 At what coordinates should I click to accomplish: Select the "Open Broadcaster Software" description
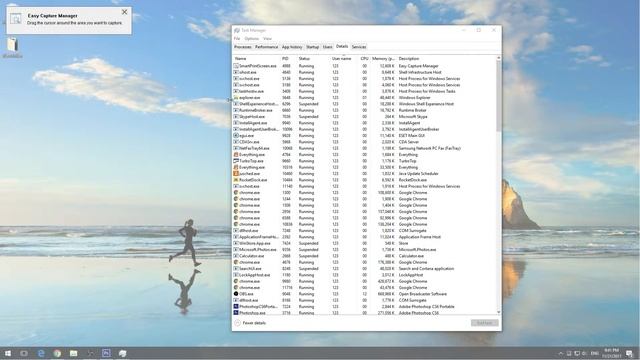[x=422, y=294]
